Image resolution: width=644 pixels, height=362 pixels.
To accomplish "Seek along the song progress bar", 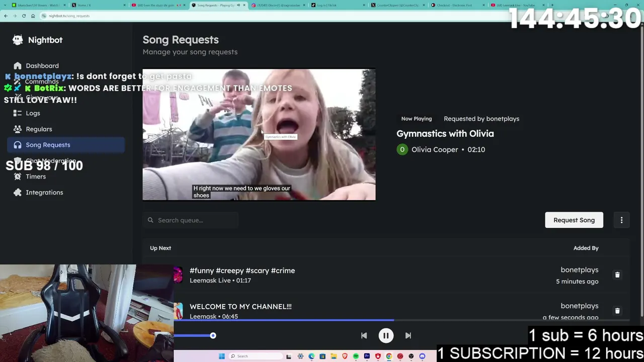I will (x=401, y=320).
